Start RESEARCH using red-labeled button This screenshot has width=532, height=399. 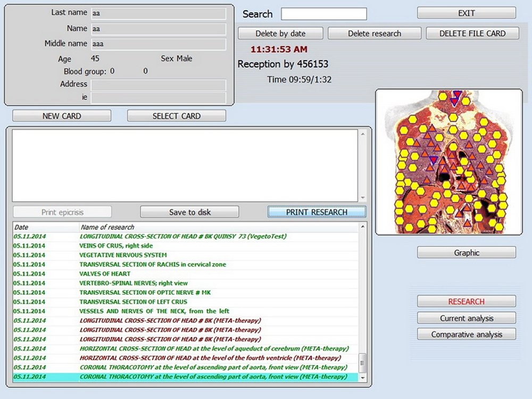[466, 302]
